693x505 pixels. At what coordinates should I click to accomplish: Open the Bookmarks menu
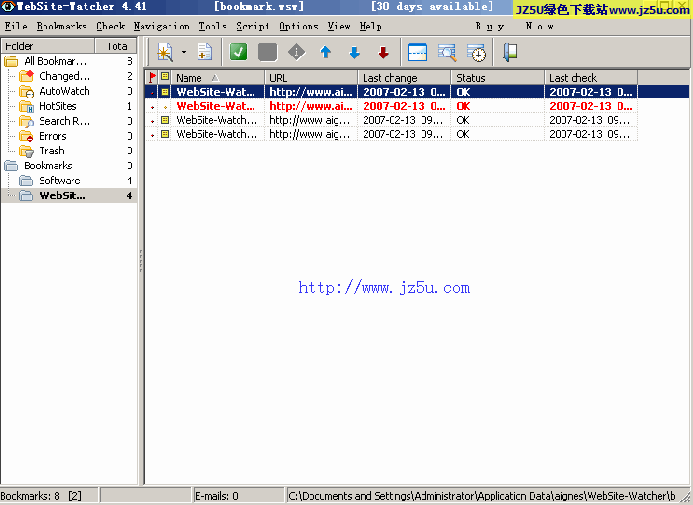tap(61, 26)
